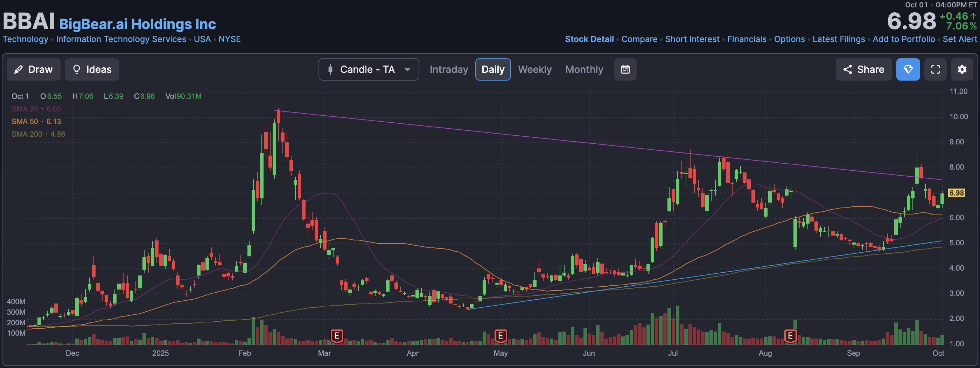
Task: Select the Daily timeframe tab
Action: click(493, 69)
